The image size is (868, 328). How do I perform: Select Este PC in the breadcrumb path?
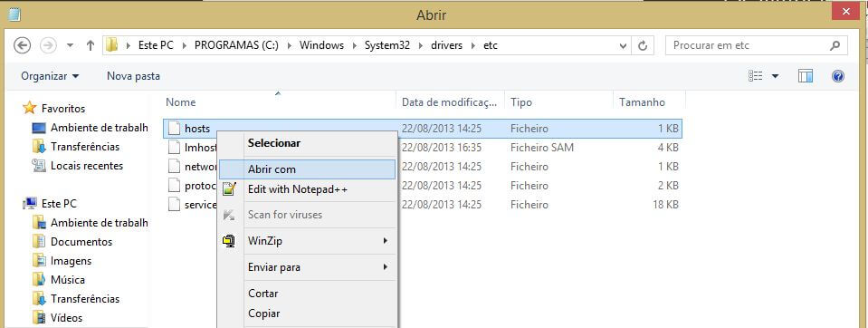coord(156,45)
